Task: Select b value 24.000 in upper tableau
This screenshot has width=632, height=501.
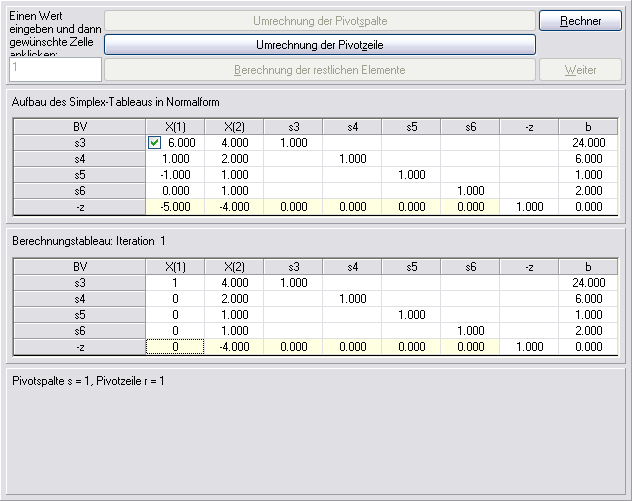Action: pos(588,143)
